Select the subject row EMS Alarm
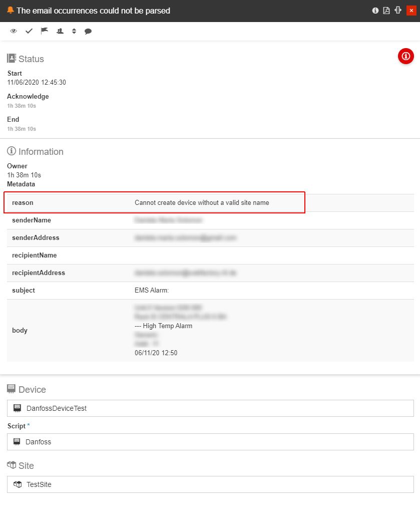The image size is (420, 522). coord(210,291)
